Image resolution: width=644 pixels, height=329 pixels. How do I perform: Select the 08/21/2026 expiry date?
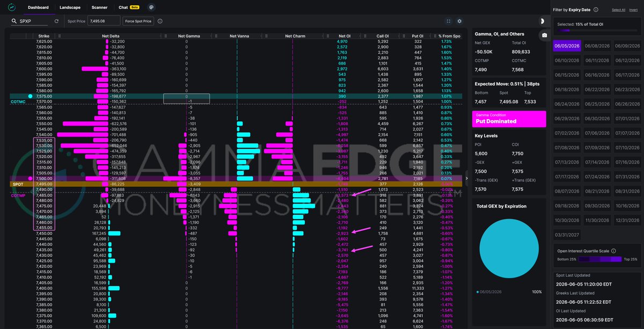(x=597, y=191)
